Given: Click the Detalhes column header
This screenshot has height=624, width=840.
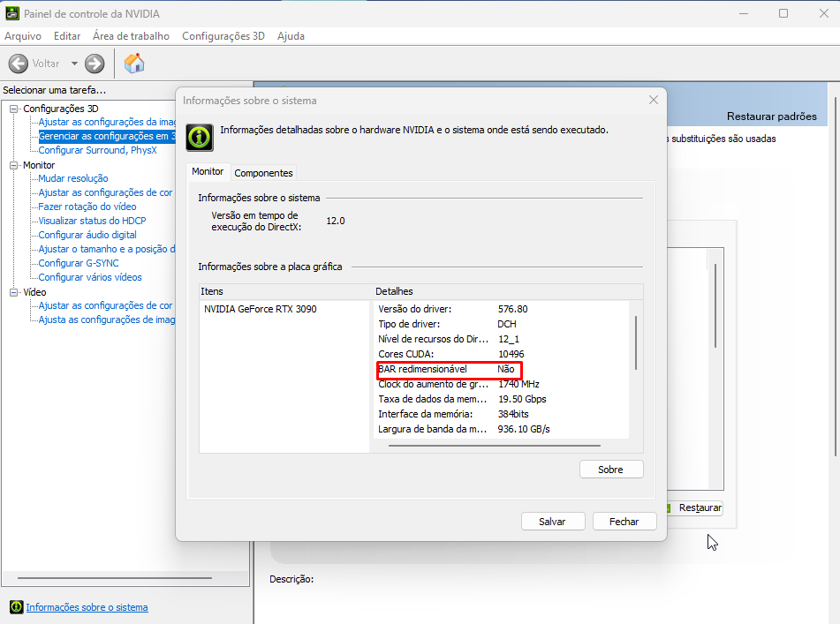Looking at the screenshot, I should [x=508, y=291].
